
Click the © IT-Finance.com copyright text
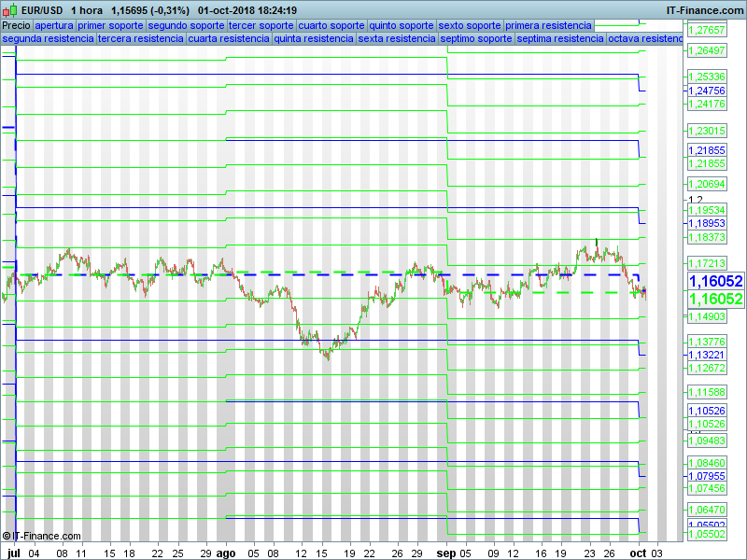pos(41,536)
